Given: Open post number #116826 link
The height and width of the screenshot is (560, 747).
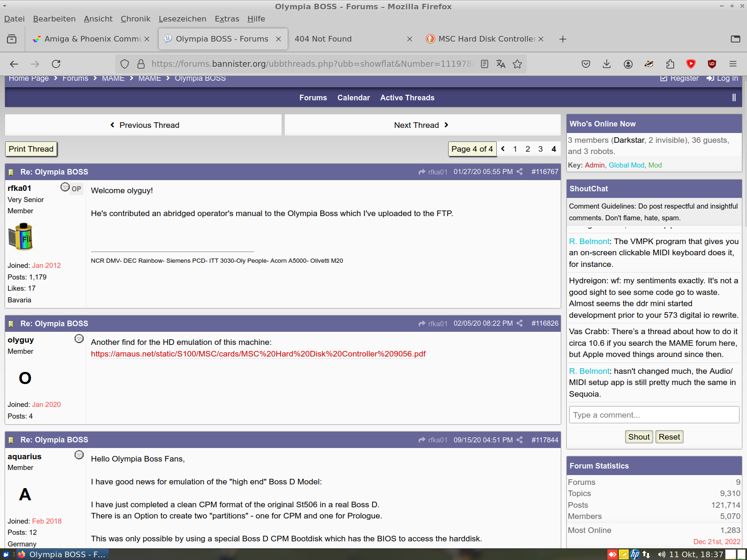Looking at the screenshot, I should tap(545, 323).
